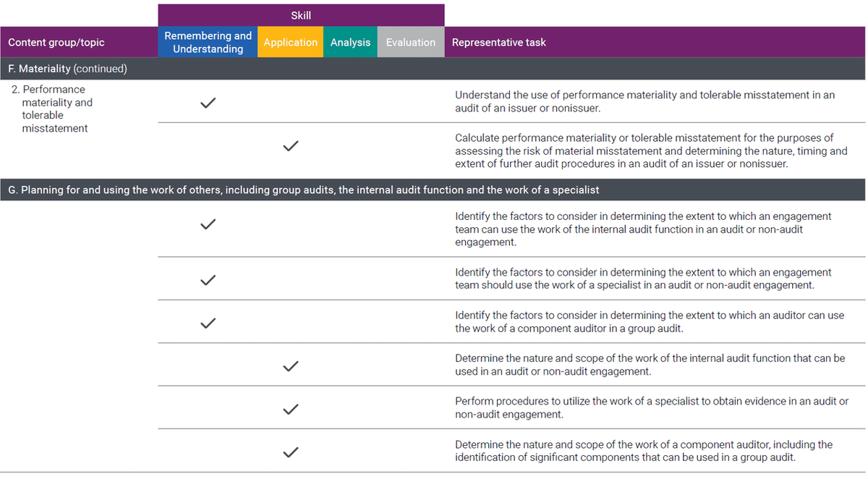Click the task text about utilizing a specialist
This screenshot has height=479, width=868.
tap(651, 408)
